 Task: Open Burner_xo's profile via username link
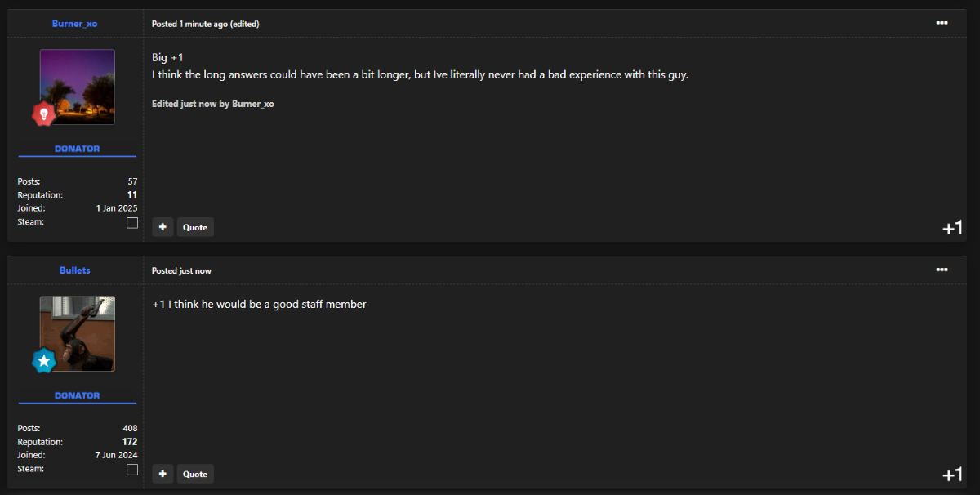click(74, 24)
